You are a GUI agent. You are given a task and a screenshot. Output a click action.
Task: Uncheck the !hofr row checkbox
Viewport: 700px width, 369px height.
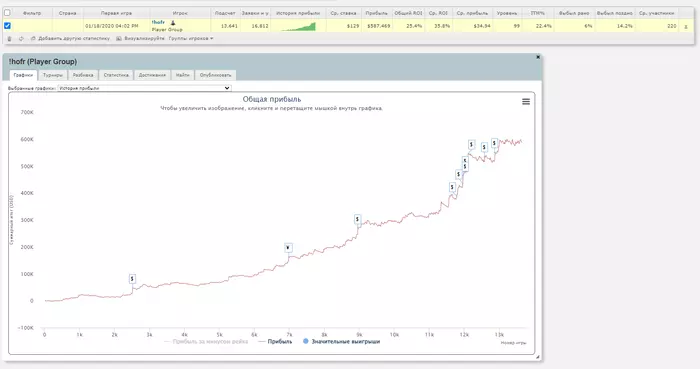7,26
